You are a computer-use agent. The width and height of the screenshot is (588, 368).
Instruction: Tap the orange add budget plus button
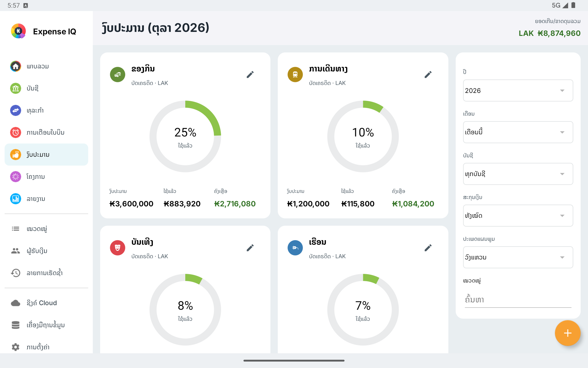pyautogui.click(x=567, y=333)
